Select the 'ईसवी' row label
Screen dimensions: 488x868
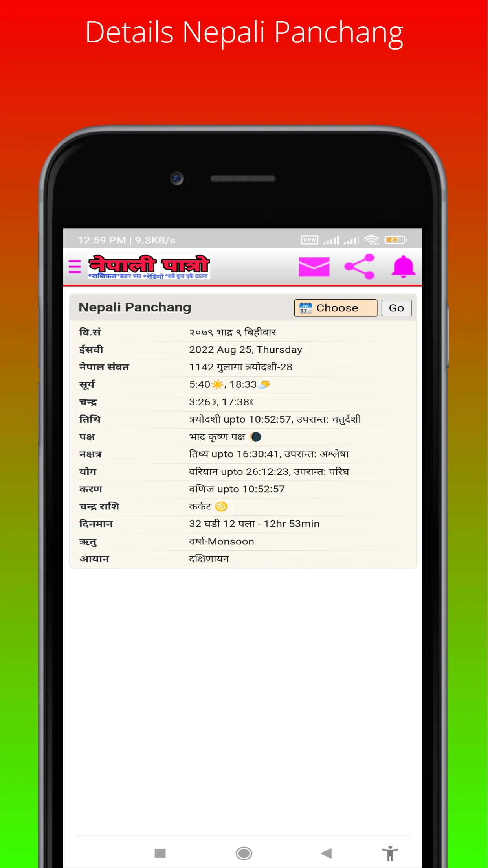[x=91, y=349]
